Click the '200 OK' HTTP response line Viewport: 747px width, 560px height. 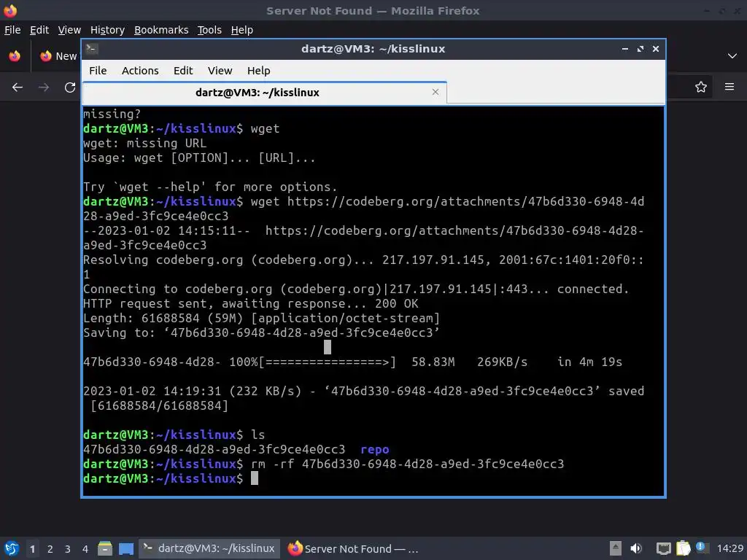(251, 303)
